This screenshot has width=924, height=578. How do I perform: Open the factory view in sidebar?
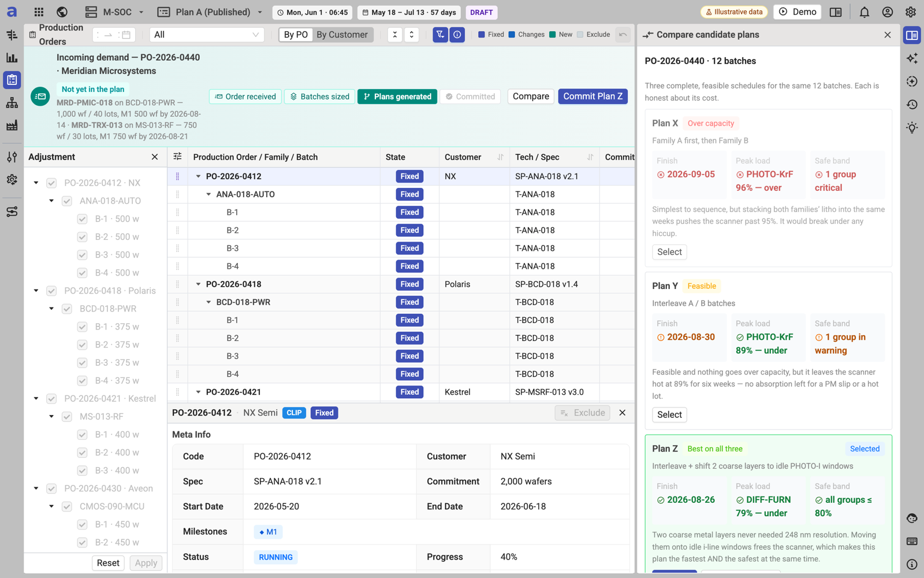(x=12, y=125)
